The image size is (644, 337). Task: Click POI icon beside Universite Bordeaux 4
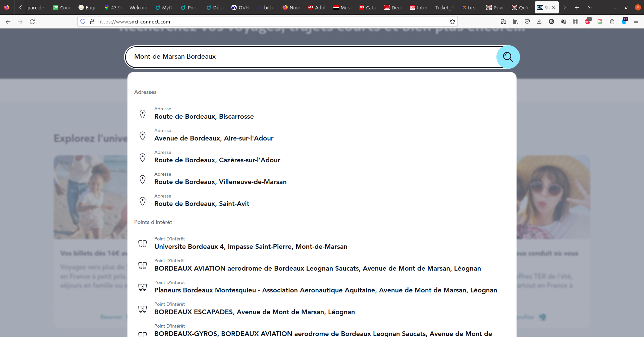(x=143, y=244)
